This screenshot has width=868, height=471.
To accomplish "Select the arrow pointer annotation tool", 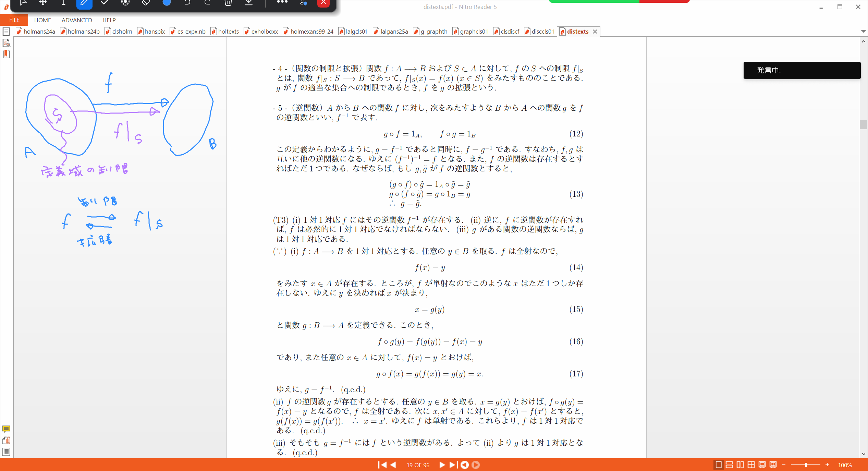I will [23, 3].
